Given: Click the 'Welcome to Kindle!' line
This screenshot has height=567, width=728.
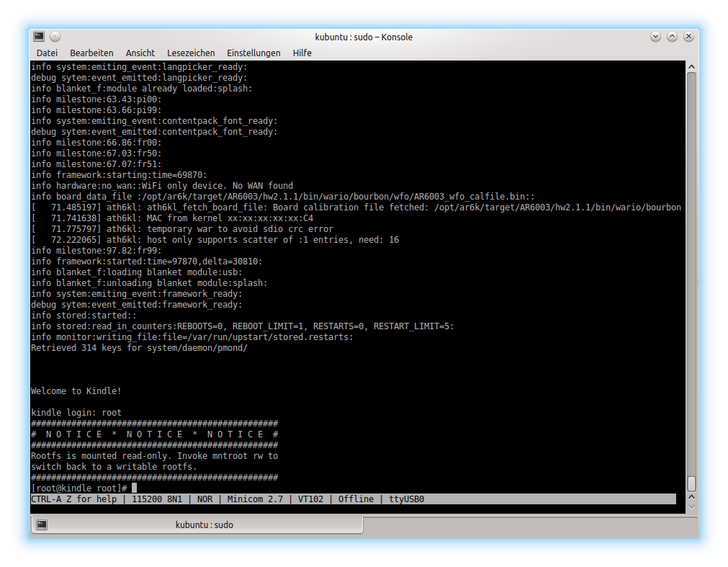Looking at the screenshot, I should (76, 391).
